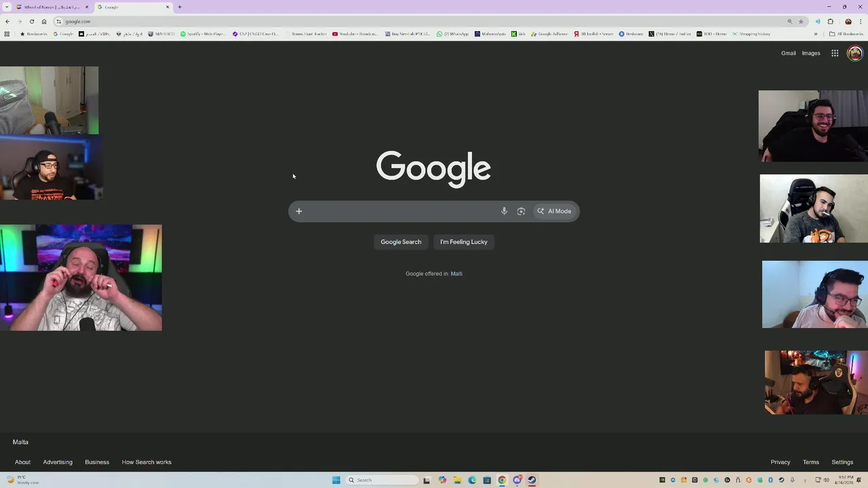Open the Shopping history bookmark
This screenshot has height=488, width=868.
pyautogui.click(x=751, y=34)
